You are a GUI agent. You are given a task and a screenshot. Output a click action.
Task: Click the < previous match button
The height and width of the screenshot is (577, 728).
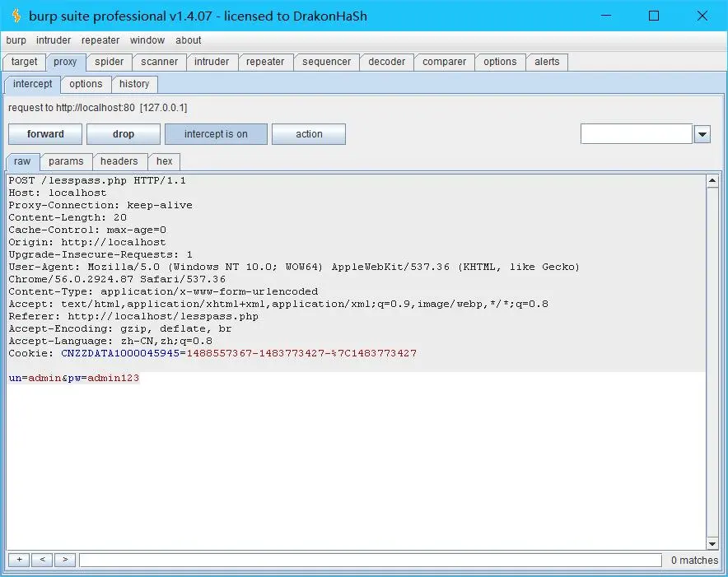(x=42, y=560)
